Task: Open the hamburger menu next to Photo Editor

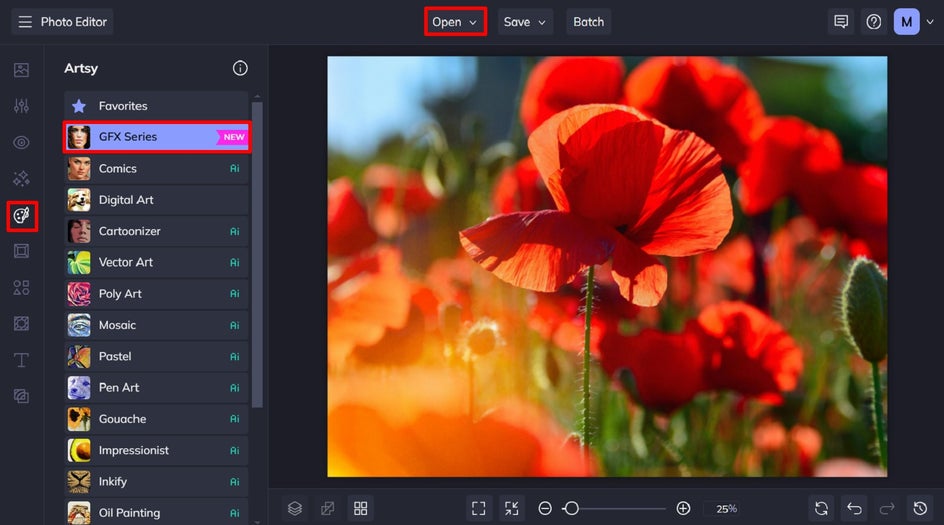Action: click(x=25, y=22)
